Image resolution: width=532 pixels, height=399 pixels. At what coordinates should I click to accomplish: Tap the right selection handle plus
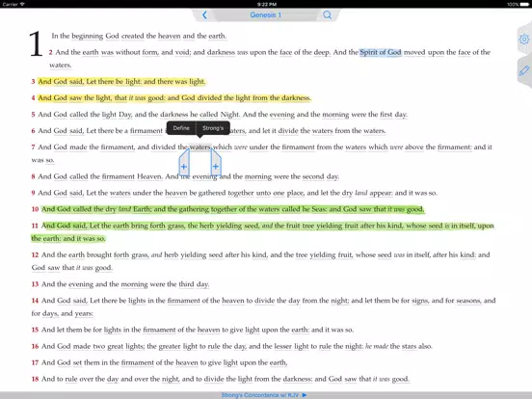[216, 167]
